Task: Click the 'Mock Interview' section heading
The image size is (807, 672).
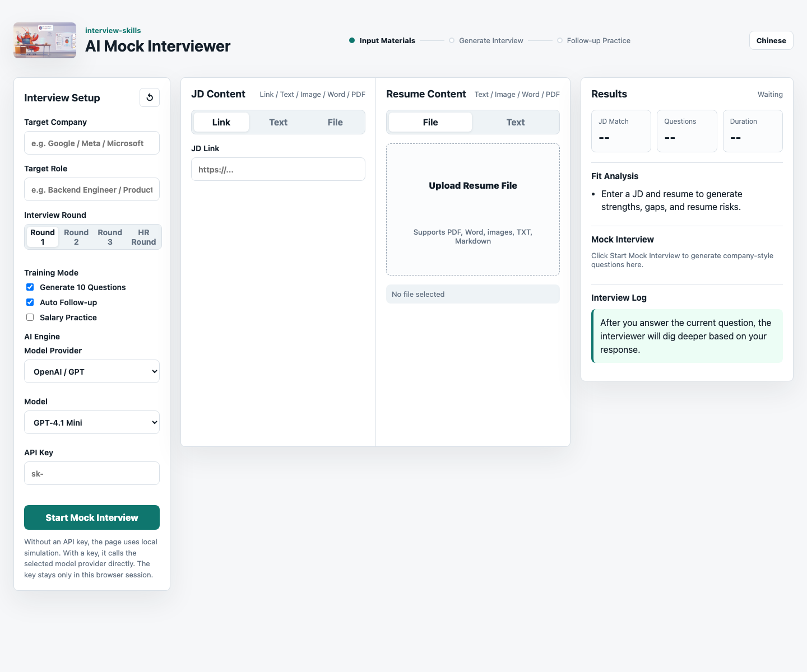Action: [623, 239]
